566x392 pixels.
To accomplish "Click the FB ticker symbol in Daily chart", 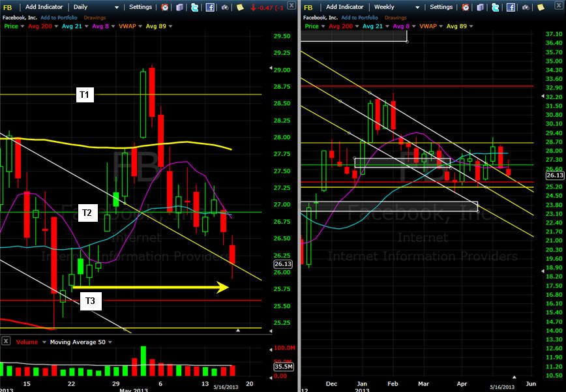I will pyautogui.click(x=7, y=8).
